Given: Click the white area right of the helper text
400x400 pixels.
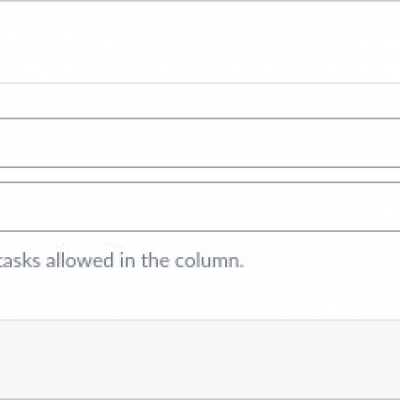Looking at the screenshot, I should (x=322, y=261).
